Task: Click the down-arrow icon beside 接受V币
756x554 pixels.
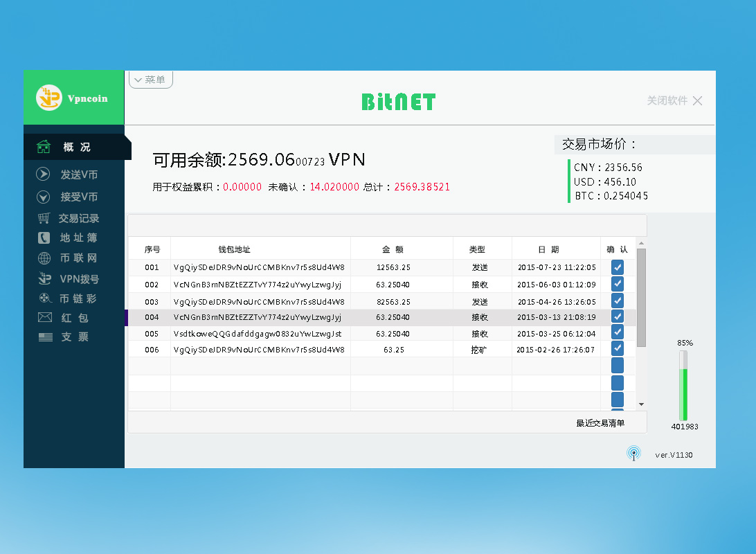Action: [x=44, y=197]
